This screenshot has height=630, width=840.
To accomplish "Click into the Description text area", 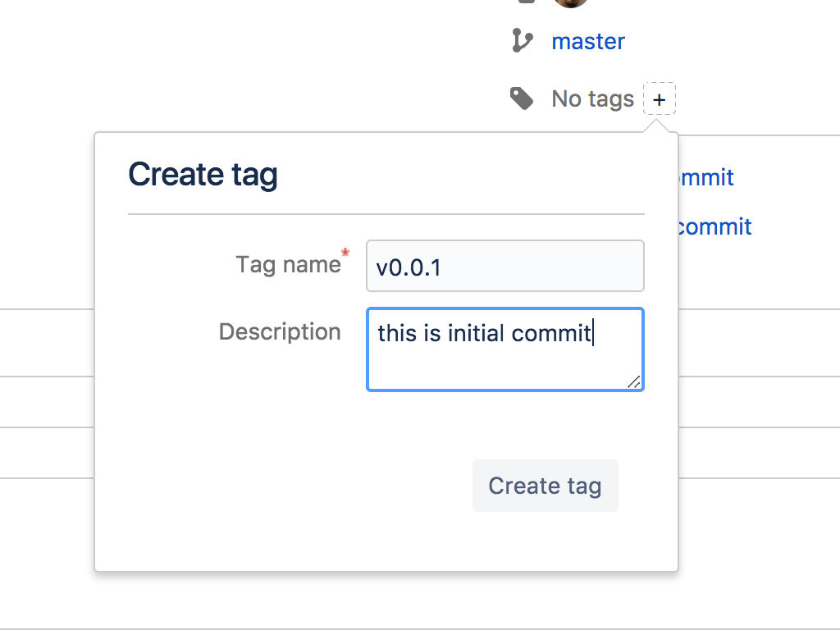I will point(505,349).
